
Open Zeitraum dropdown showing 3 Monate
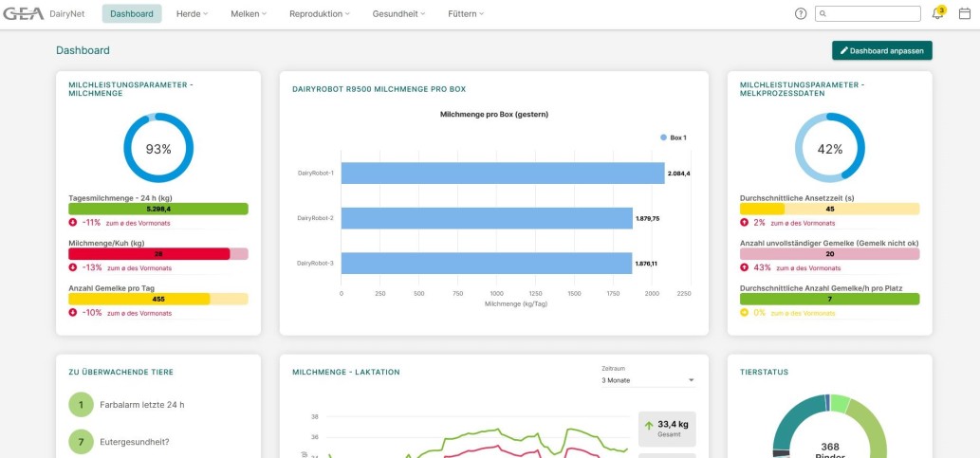648,380
